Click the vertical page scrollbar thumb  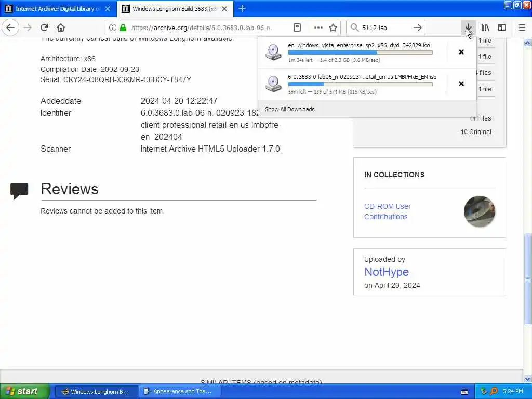coord(527,279)
